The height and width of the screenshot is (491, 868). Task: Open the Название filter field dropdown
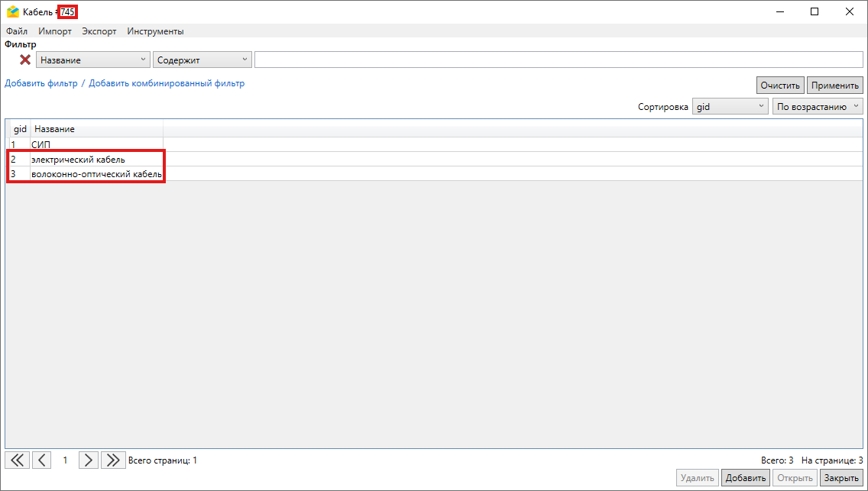pos(93,60)
